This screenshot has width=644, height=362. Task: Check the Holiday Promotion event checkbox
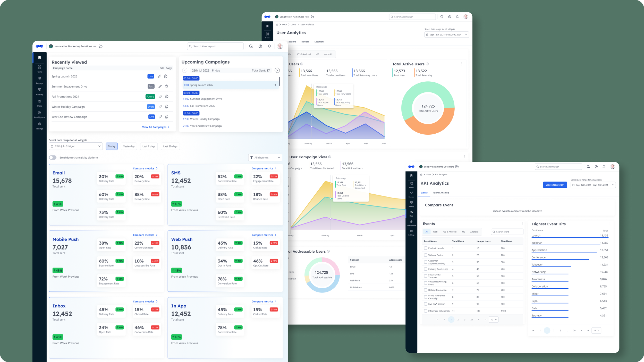[x=426, y=290]
